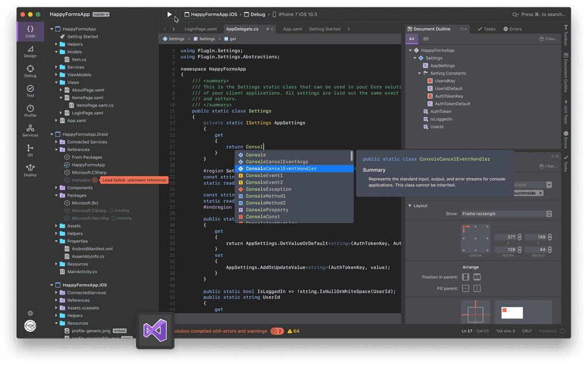This screenshot has height=365, width=588.
Task: Open the Toolbox side pad
Action: (566, 34)
